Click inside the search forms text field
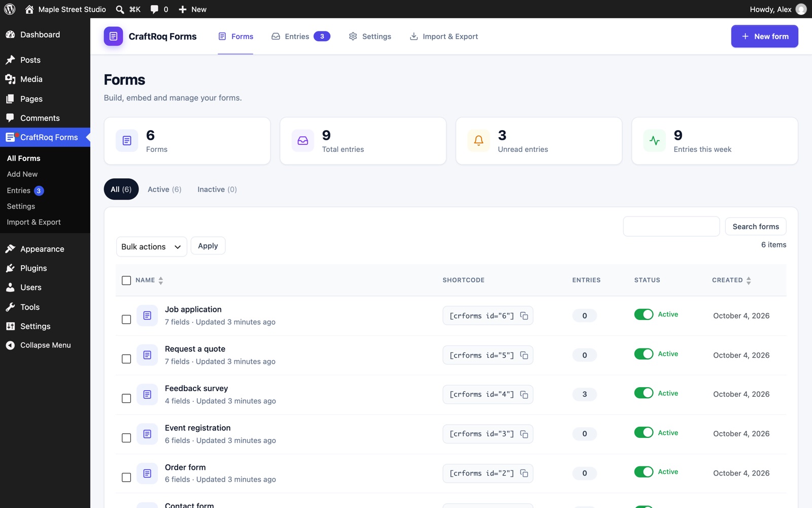This screenshot has height=508, width=812. click(671, 227)
